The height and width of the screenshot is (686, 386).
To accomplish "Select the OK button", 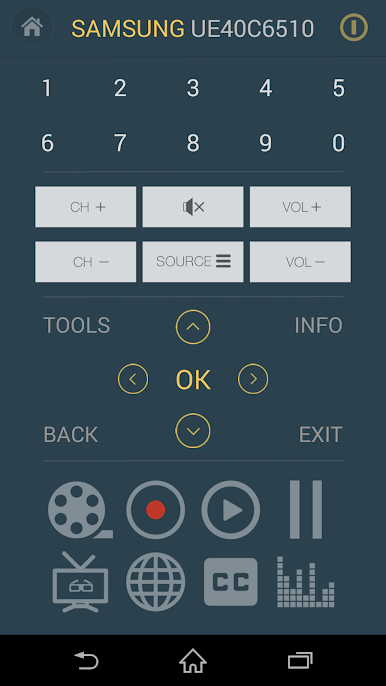I will (x=193, y=379).
